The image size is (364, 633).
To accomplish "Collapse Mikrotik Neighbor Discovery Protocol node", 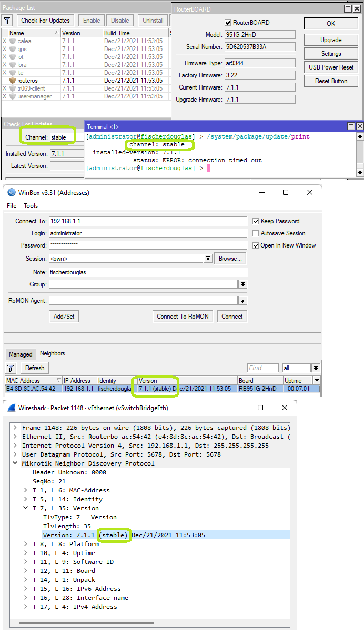I will (16, 463).
